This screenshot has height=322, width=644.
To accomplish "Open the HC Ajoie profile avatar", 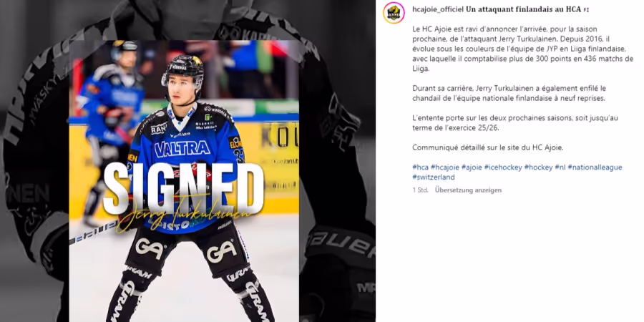I will pos(394,13).
